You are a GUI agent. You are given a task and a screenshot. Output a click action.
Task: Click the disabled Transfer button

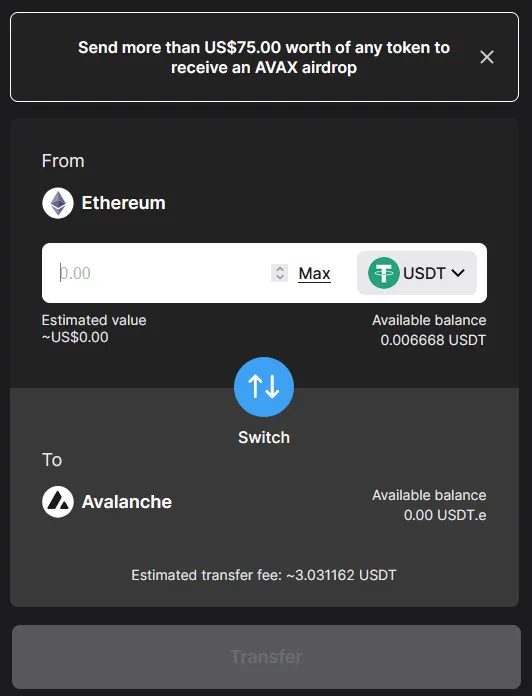266,656
